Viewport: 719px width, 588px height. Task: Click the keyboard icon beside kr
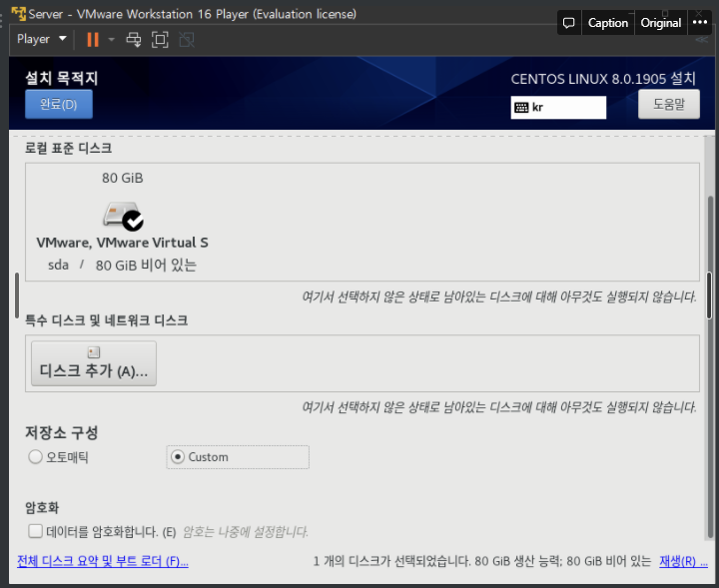coord(521,108)
